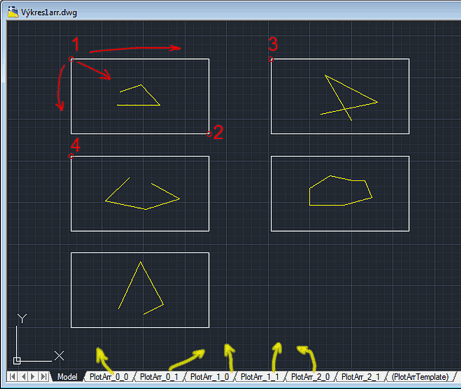The width and height of the screenshot is (461, 389).
Task: Switch to PlotArr_2_1 layout tab
Action: click(361, 377)
